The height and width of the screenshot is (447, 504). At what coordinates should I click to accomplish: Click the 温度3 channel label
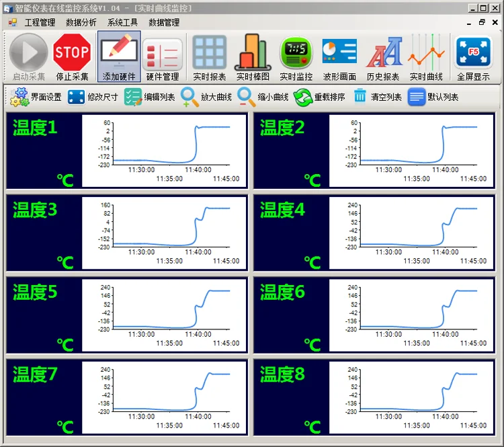click(35, 210)
